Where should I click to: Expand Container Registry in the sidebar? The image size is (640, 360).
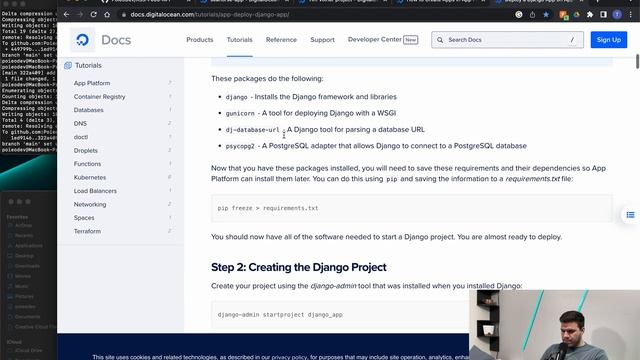100,97
